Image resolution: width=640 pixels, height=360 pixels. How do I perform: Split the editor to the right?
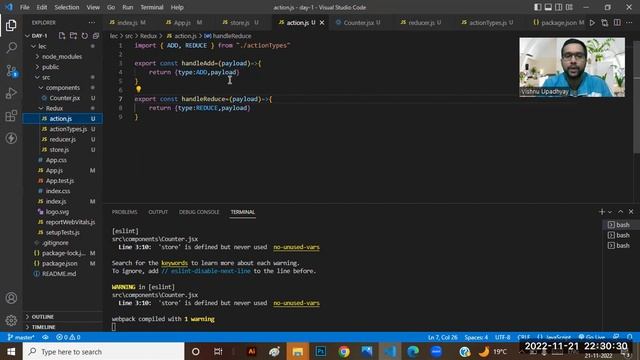[x=617, y=23]
